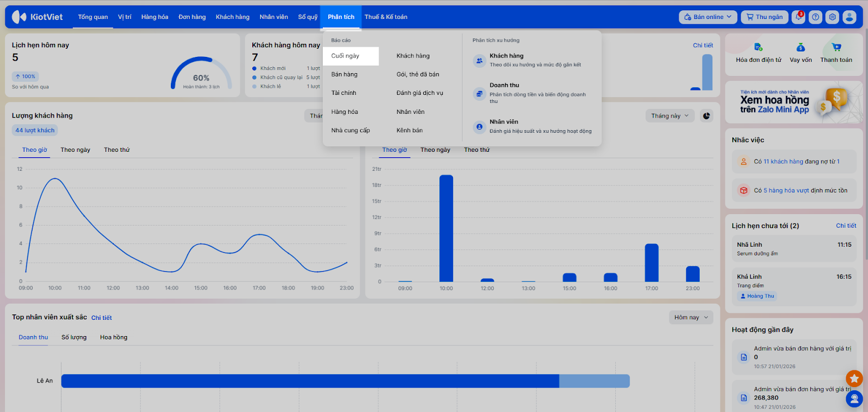Click the user account avatar icon
868x412 pixels.
tap(850, 17)
